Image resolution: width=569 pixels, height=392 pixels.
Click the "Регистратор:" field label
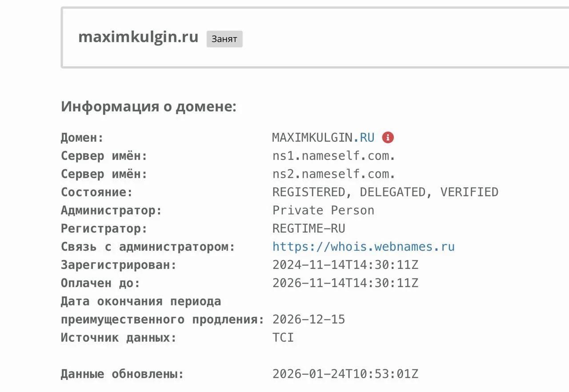pyautogui.click(x=104, y=228)
